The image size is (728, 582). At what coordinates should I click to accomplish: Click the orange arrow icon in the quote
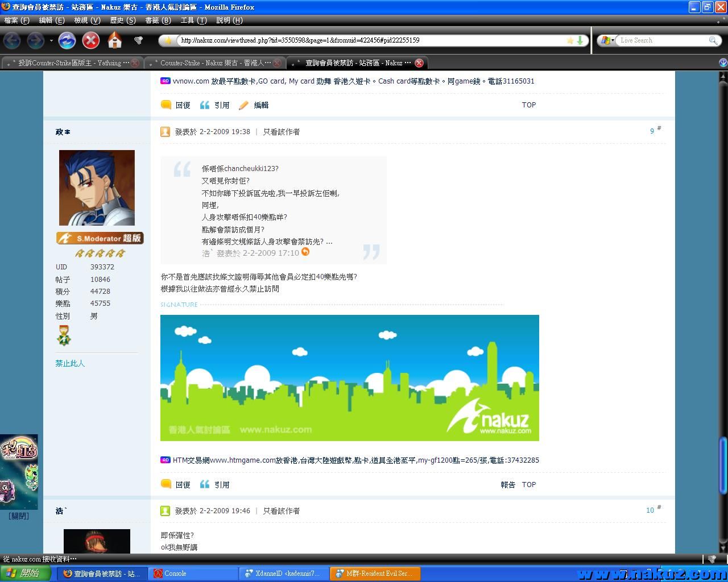click(305, 252)
